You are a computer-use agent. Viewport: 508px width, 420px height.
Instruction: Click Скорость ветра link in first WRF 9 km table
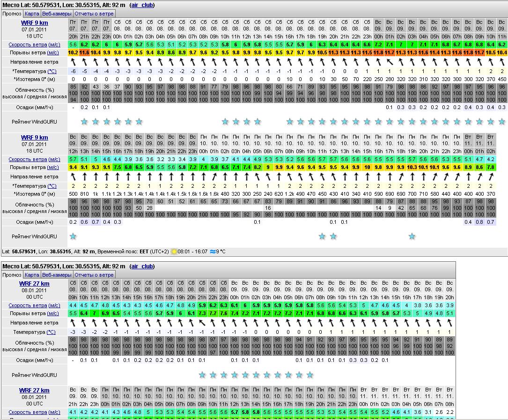28,44
